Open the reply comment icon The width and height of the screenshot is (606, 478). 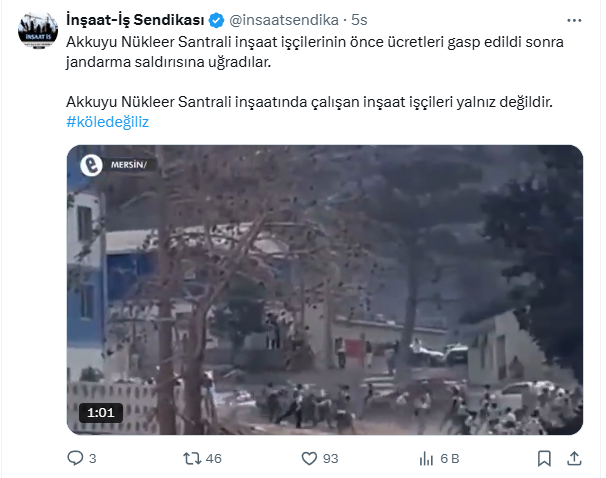(x=75, y=458)
